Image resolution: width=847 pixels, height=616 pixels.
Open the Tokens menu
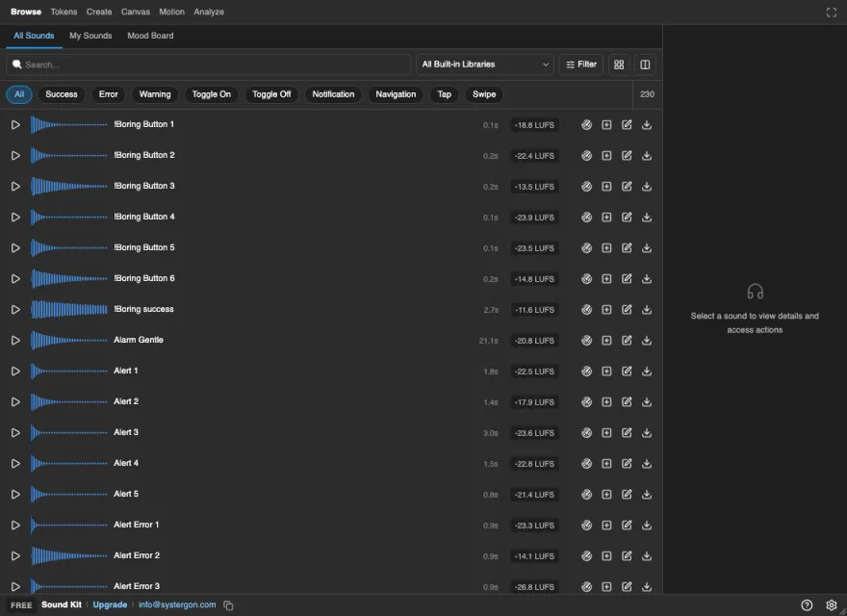point(64,12)
